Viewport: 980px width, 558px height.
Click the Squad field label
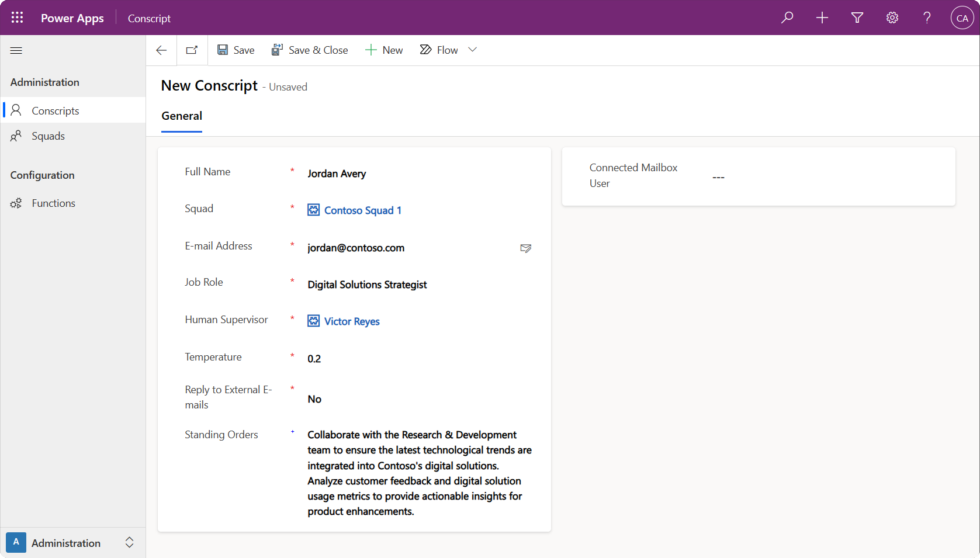pos(199,209)
